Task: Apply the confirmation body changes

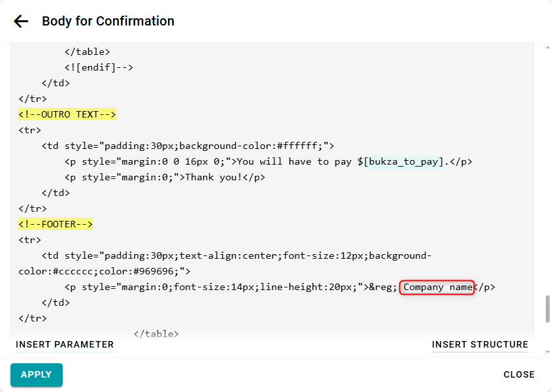Action: [x=37, y=375]
